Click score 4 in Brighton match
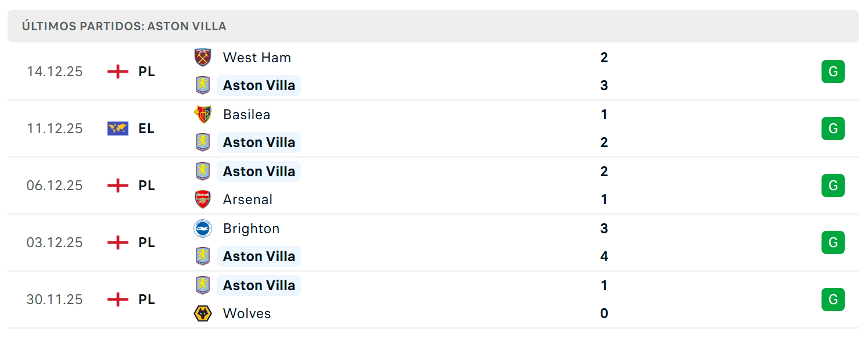The height and width of the screenshot is (339, 868). pos(604,256)
